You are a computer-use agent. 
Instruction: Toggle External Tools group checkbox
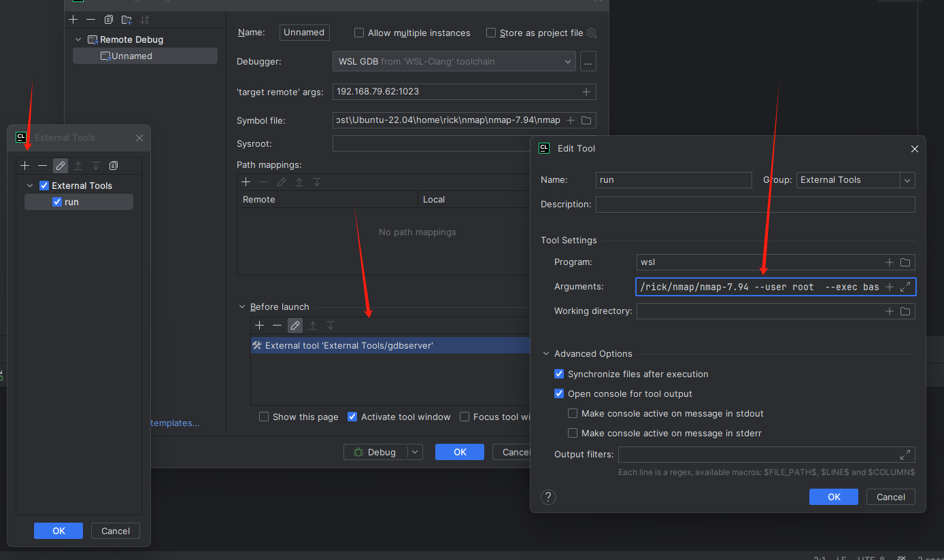coord(44,186)
